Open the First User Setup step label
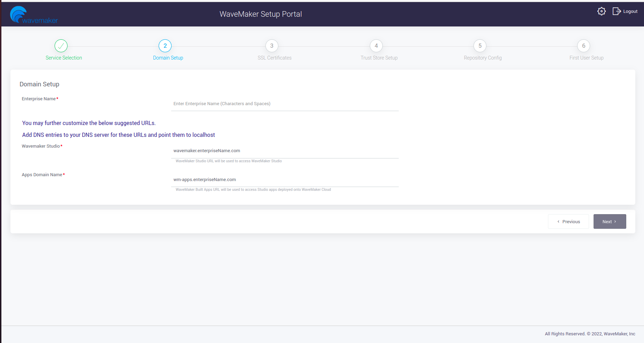 point(586,58)
